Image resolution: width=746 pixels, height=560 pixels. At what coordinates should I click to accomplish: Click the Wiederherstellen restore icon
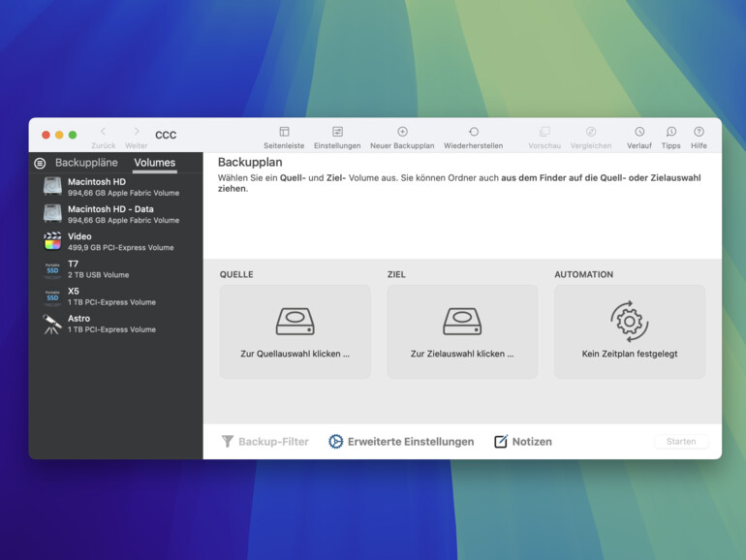473,133
